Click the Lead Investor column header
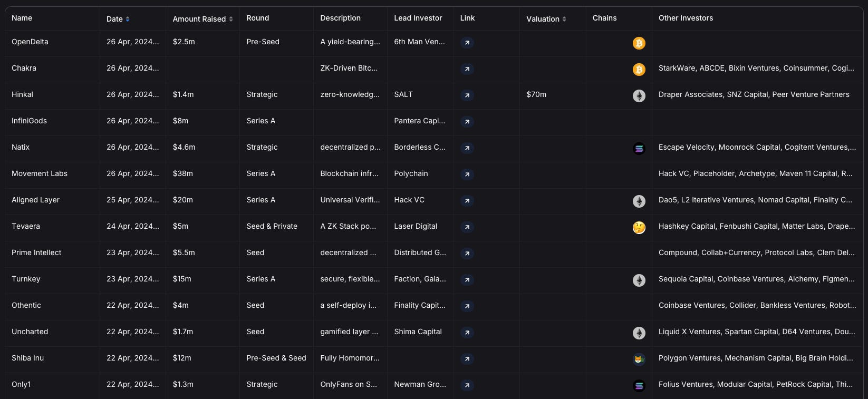868x399 pixels. (x=418, y=18)
